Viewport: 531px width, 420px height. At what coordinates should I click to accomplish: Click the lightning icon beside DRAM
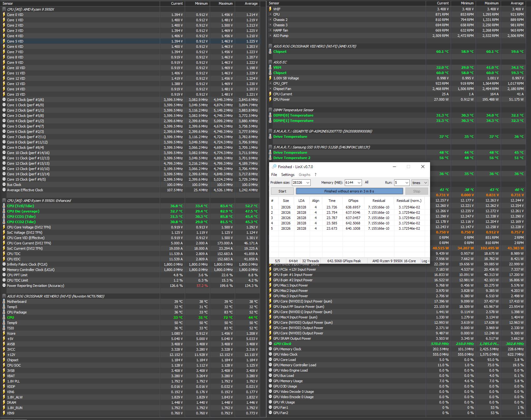click(x=4, y=402)
